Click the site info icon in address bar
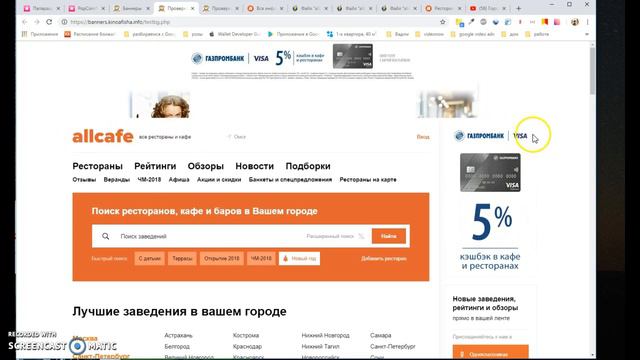The width and height of the screenshot is (640, 360). click(64, 22)
